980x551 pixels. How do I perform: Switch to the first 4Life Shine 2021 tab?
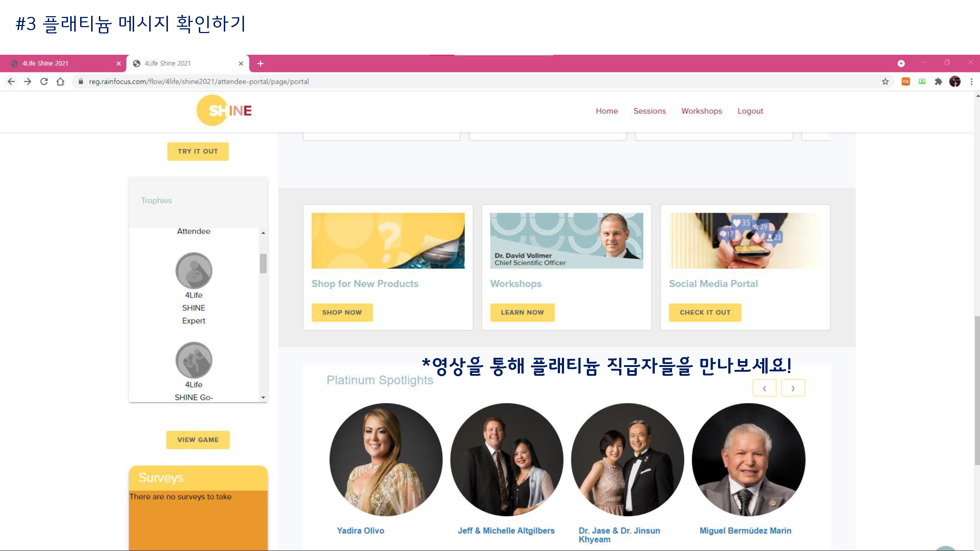pyautogui.click(x=63, y=64)
